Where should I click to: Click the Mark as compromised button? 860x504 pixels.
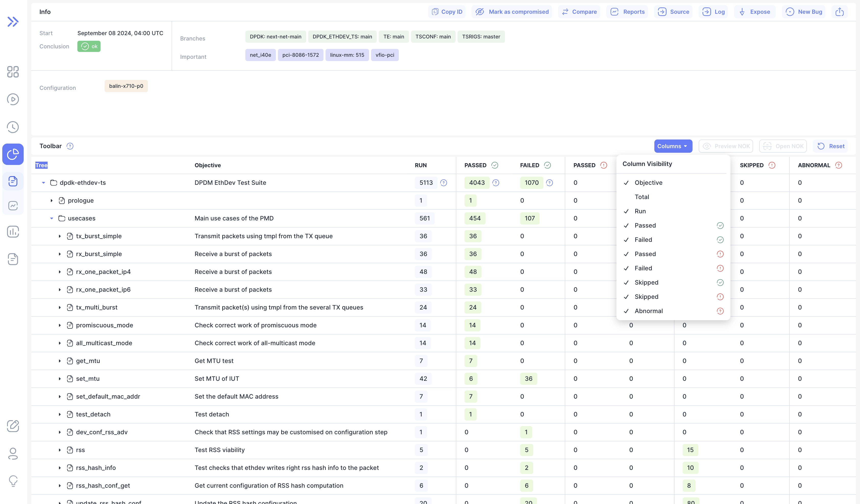(x=512, y=12)
